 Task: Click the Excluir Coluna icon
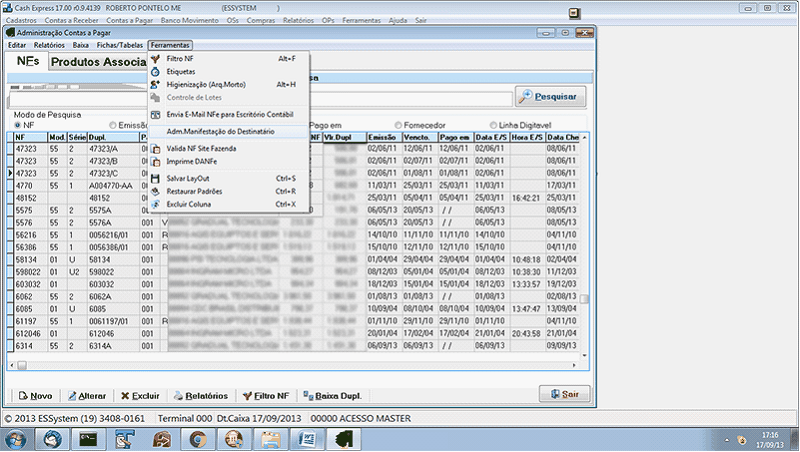tap(155, 204)
